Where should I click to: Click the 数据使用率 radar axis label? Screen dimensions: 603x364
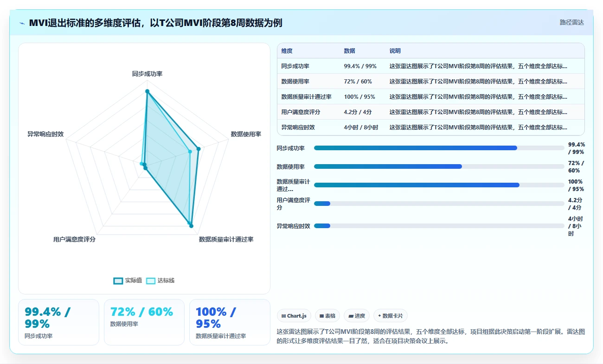246,134
